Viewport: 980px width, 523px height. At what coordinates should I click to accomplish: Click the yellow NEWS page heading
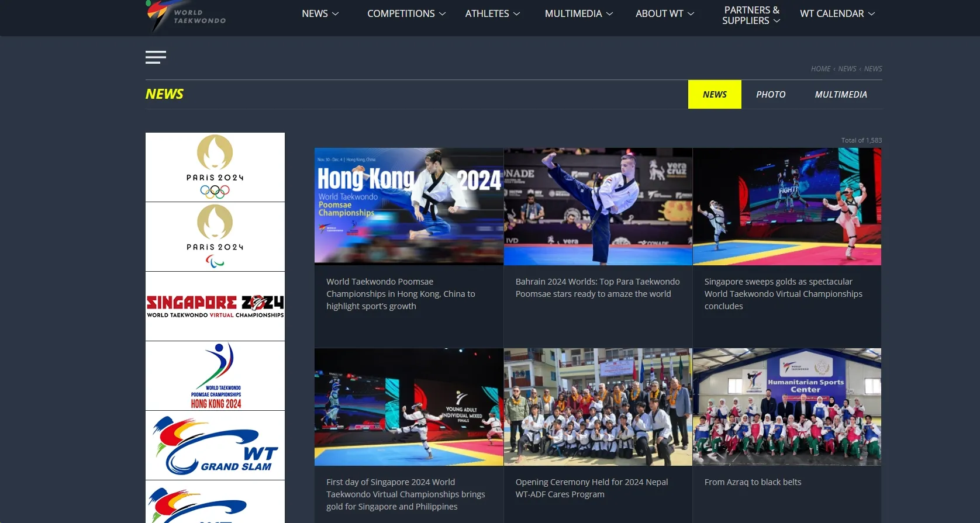(164, 94)
